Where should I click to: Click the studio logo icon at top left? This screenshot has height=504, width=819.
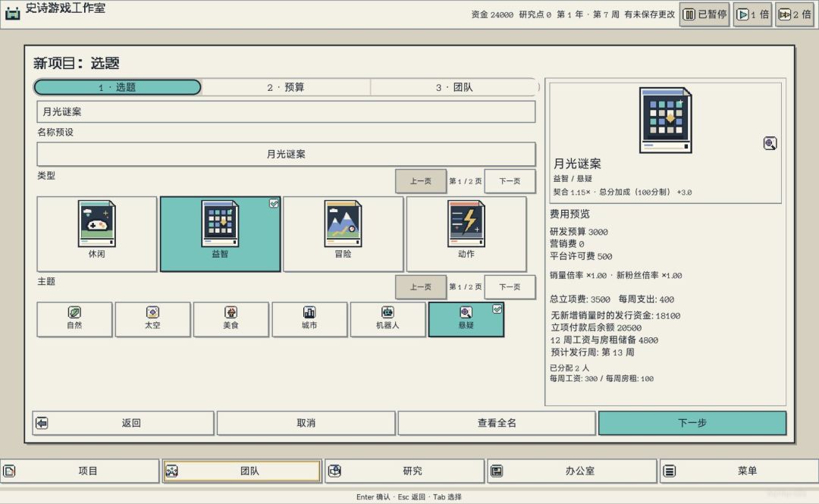13,13
